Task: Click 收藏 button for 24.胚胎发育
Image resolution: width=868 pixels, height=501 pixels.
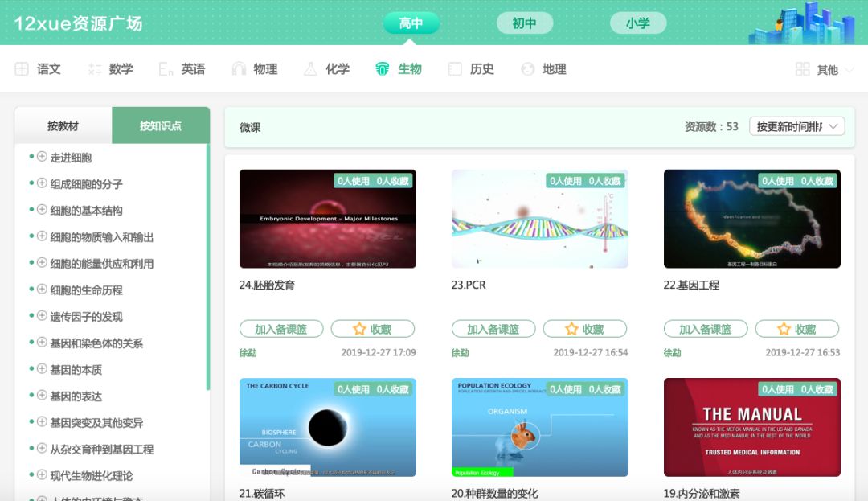Action: [x=373, y=329]
